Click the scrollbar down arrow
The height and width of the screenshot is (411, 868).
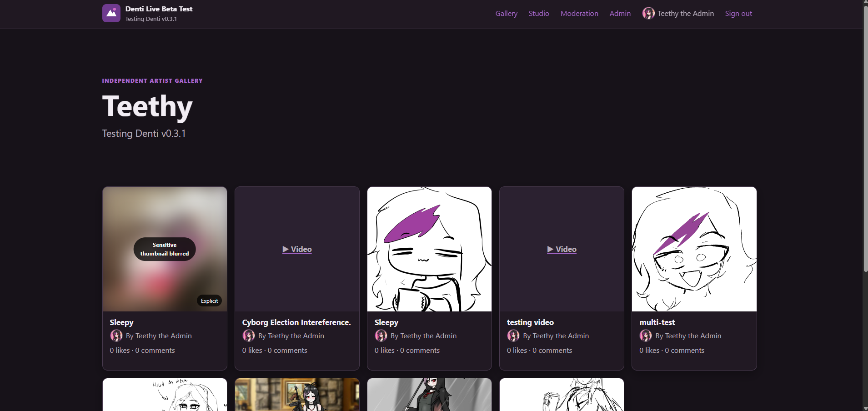[865, 408]
